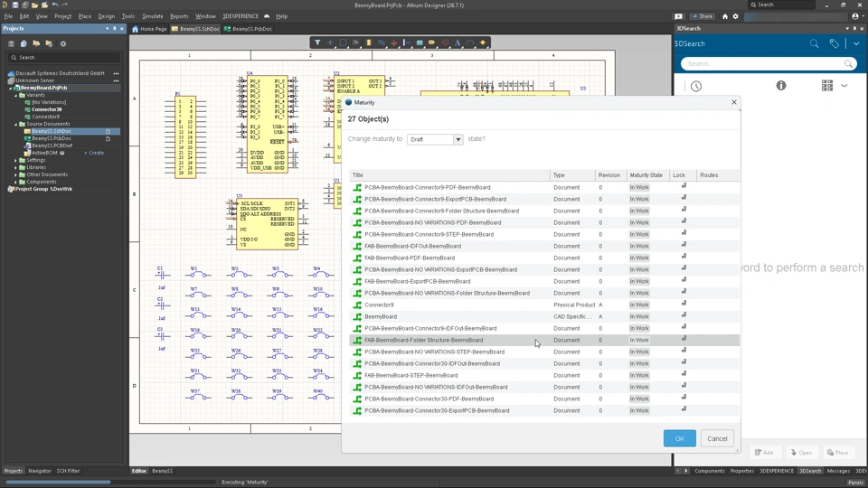Open the File menu
Screen dimensions: 868x488
(x=8, y=16)
